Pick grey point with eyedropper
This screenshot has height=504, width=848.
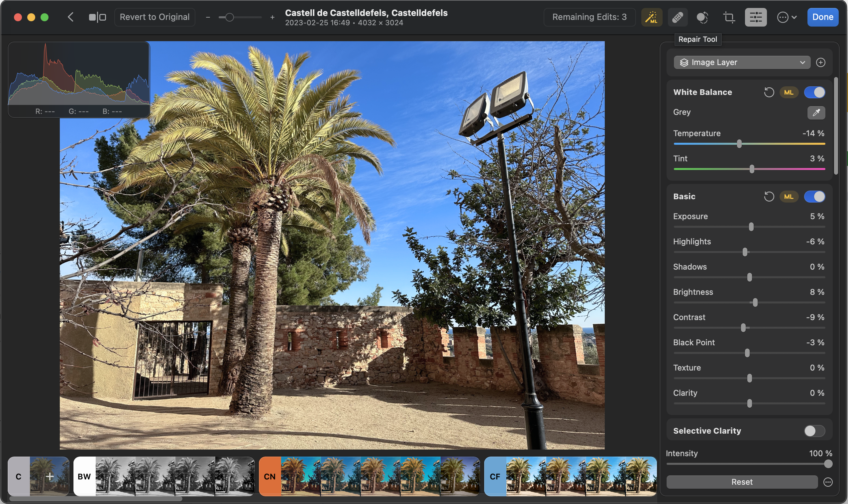point(816,113)
